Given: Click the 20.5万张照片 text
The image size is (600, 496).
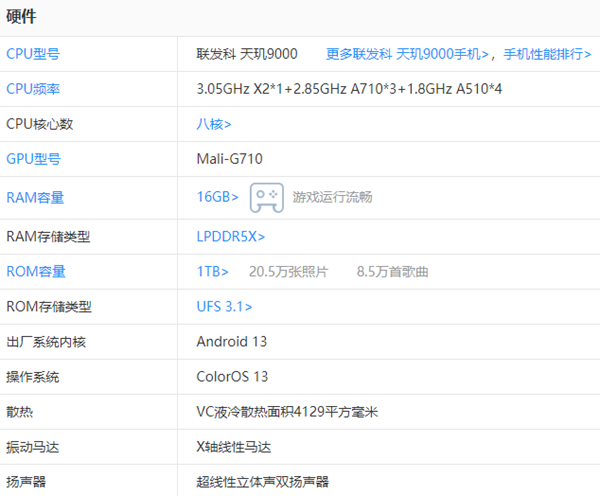Looking at the screenshot, I should 288,271.
